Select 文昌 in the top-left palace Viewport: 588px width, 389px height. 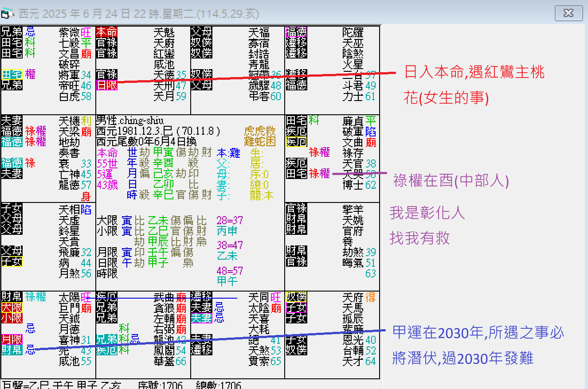point(69,53)
